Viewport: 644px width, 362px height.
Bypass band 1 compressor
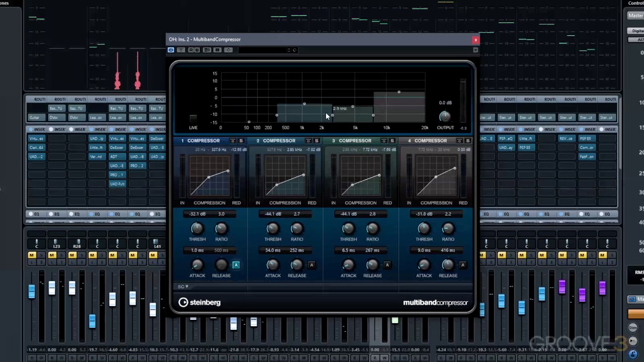click(232, 141)
